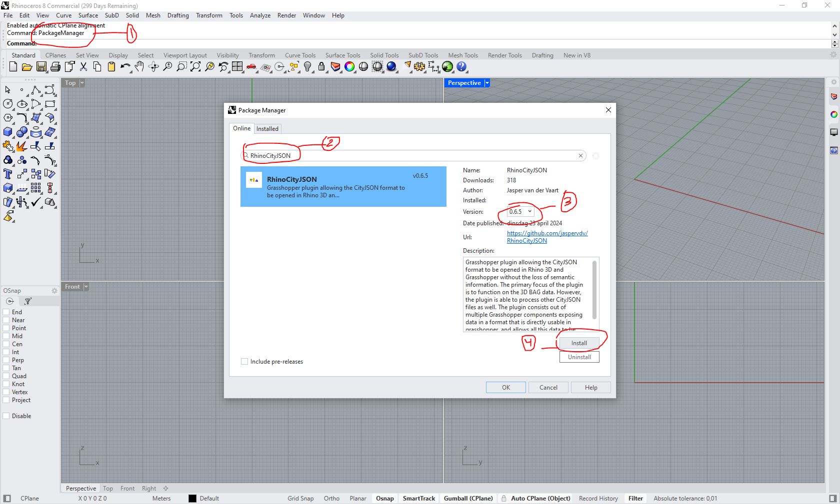Open the Top viewport title dropdown arrow
The width and height of the screenshot is (840, 504).
[82, 83]
